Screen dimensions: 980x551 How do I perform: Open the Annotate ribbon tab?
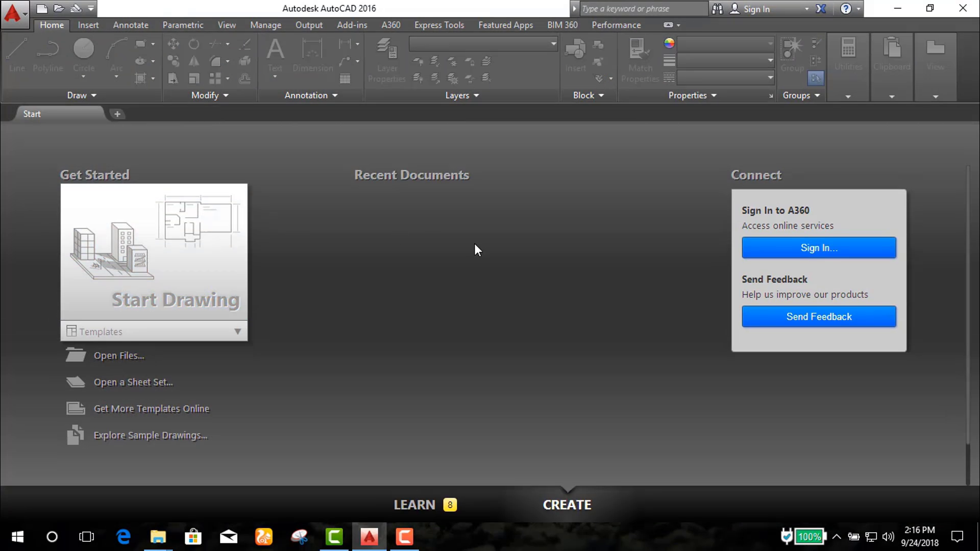click(x=131, y=24)
